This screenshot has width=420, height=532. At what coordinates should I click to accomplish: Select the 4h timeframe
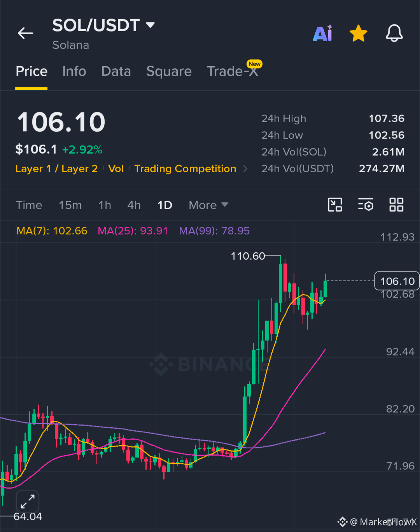click(x=134, y=205)
